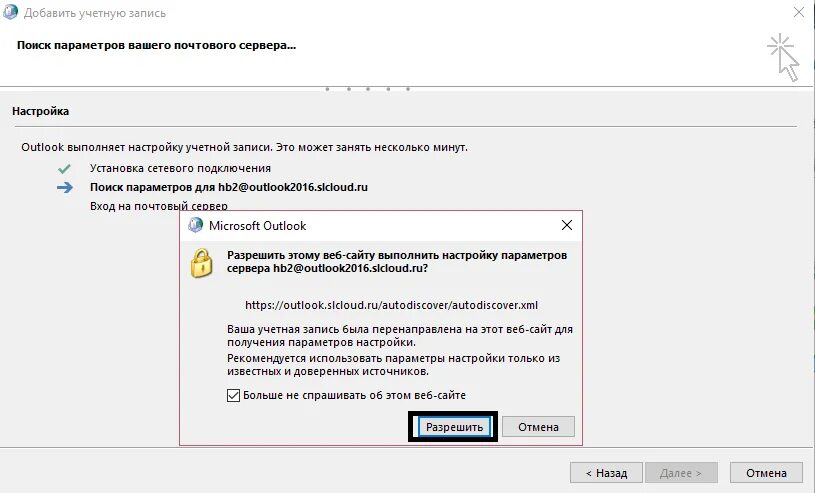Screen dimensions: 815x493
Task: Click the disabled Далее button
Action: (x=681, y=473)
